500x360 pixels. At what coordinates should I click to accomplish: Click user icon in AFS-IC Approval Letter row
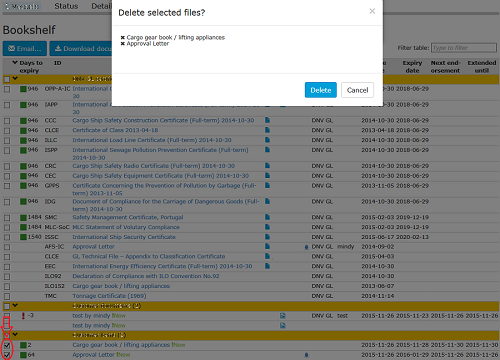(x=306, y=247)
